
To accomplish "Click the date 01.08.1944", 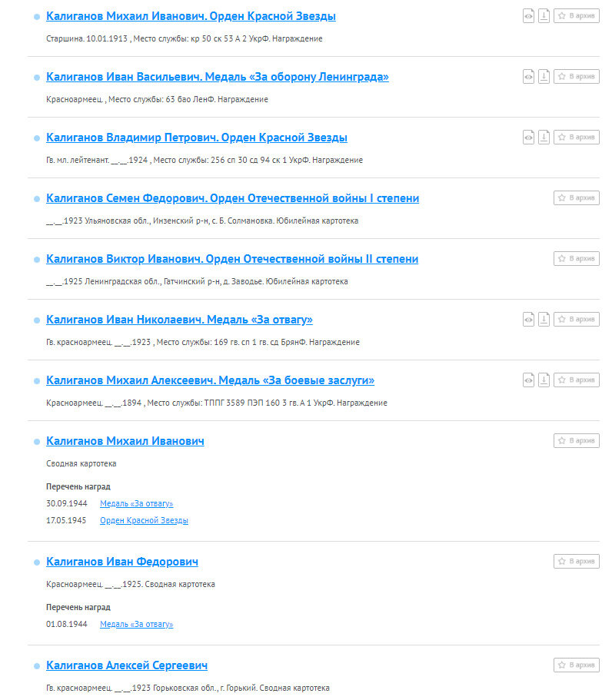I will 67,624.
